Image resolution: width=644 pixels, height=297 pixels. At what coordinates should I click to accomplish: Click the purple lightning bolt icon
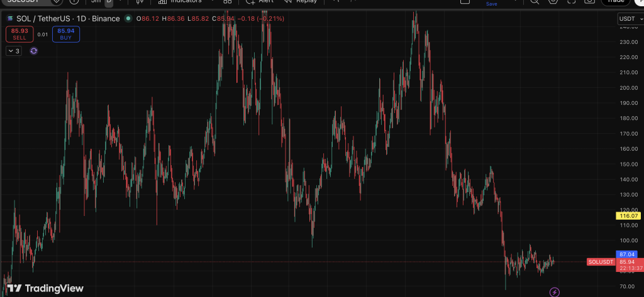pyautogui.click(x=555, y=292)
